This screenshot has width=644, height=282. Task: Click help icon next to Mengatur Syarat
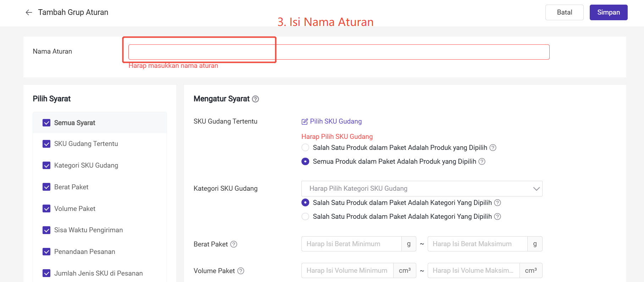point(255,99)
